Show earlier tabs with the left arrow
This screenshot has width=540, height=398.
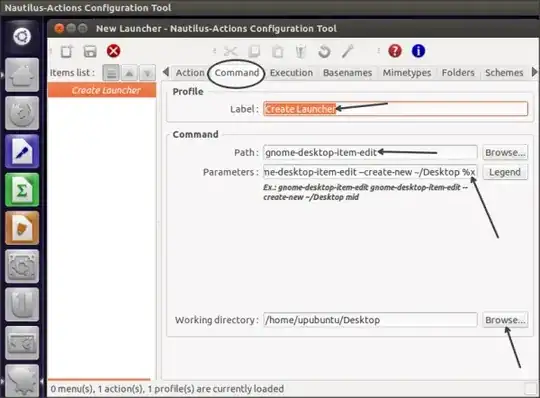point(166,72)
